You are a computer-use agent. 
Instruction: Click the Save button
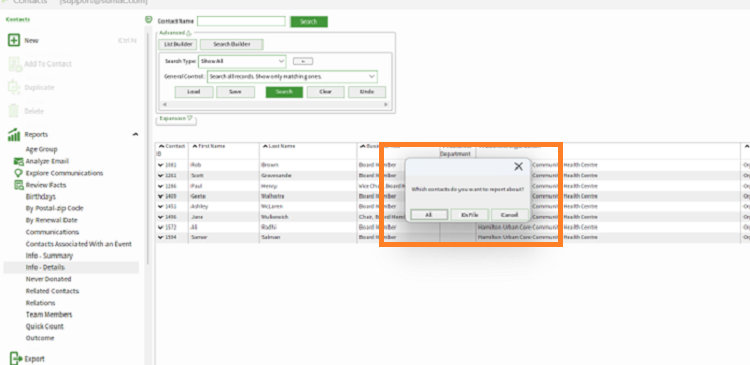pyautogui.click(x=235, y=92)
